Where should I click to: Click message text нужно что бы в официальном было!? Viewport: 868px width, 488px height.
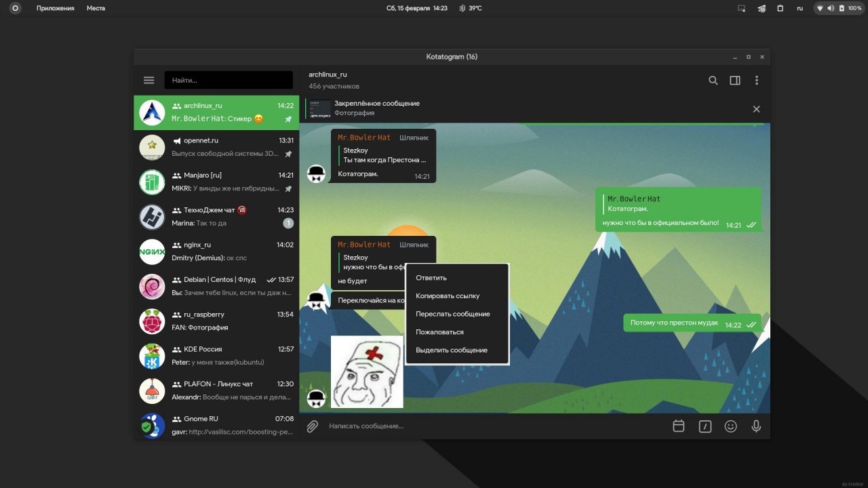click(660, 223)
